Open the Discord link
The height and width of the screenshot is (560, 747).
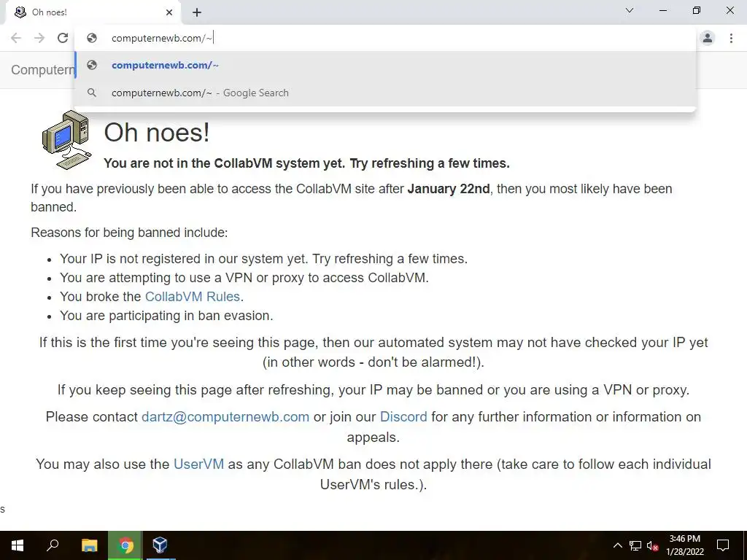(403, 417)
